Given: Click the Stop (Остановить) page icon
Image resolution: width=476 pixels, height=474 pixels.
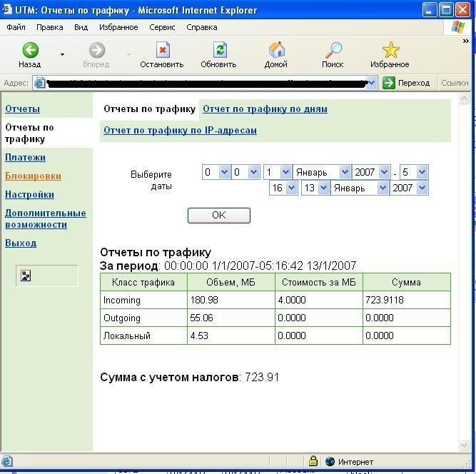Looking at the screenshot, I should coord(163,50).
